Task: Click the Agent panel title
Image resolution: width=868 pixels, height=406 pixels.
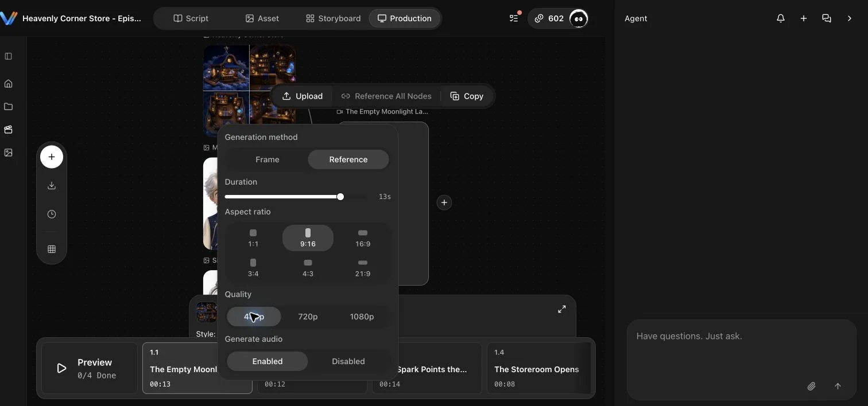Action: pos(635,18)
